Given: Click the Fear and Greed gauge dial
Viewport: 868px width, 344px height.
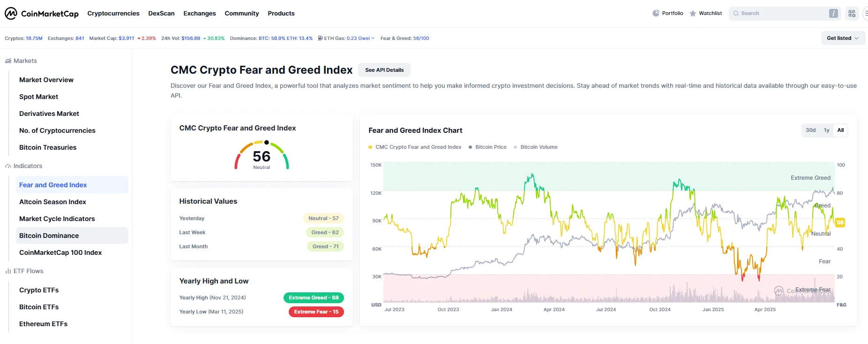Looking at the screenshot, I should 262,155.
